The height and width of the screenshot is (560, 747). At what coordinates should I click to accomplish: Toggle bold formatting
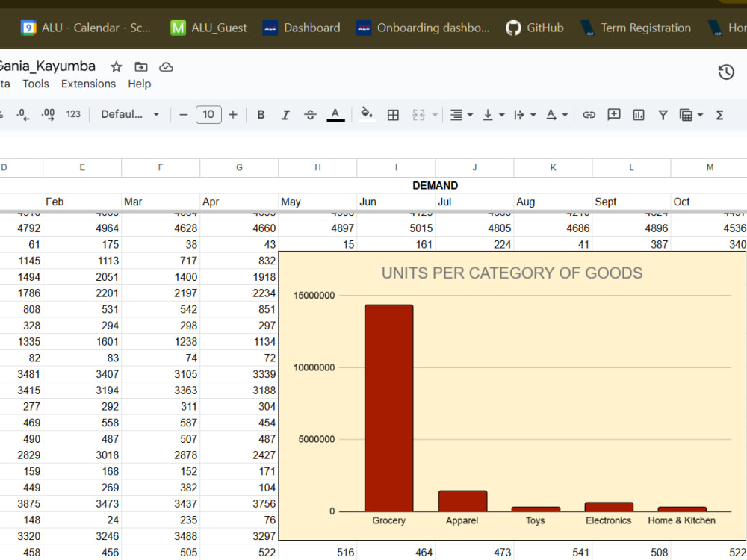(x=261, y=115)
